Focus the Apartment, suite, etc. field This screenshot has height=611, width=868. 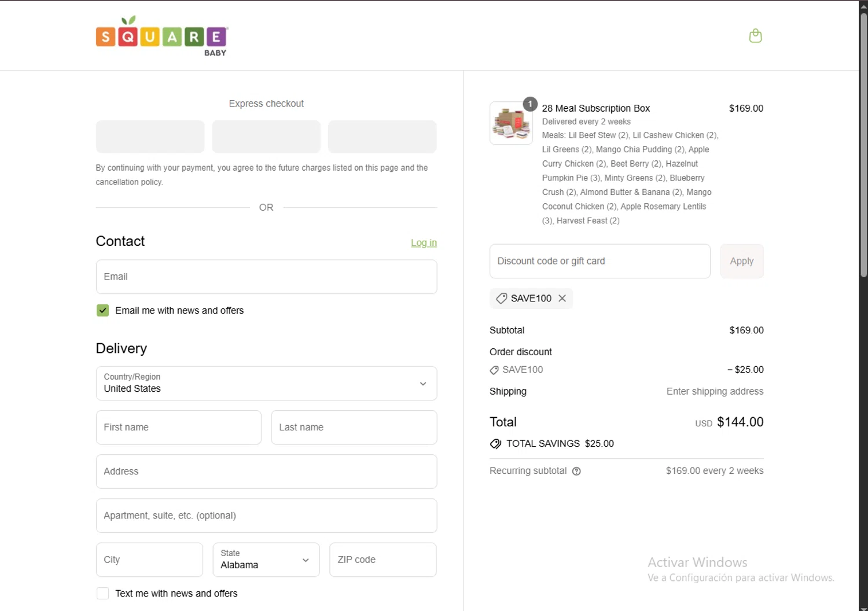(x=266, y=516)
